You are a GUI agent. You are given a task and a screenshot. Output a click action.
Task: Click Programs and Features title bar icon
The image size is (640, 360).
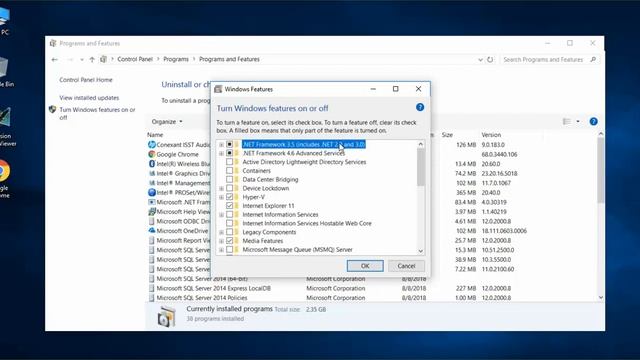click(53, 43)
